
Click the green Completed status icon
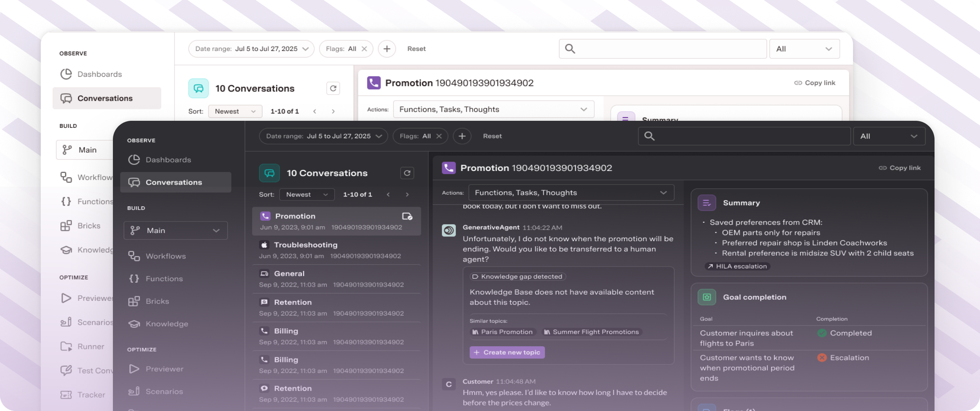pyautogui.click(x=822, y=333)
